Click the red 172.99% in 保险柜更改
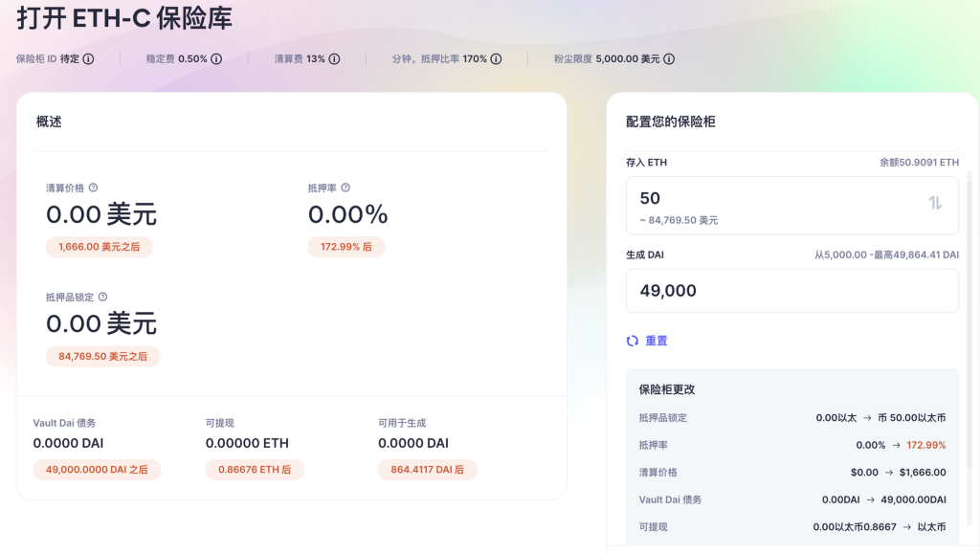The height and width of the screenshot is (554, 980). [926, 445]
